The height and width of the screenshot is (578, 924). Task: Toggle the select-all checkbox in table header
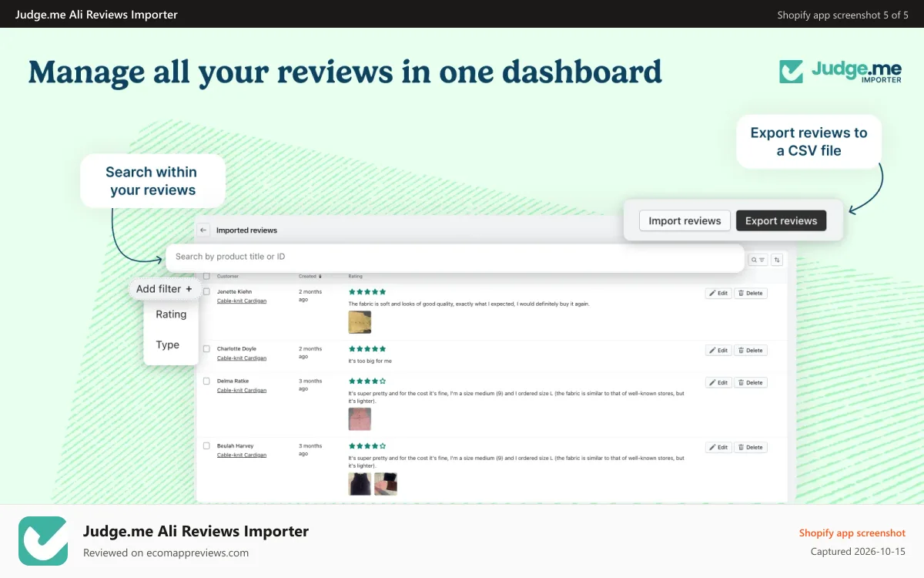[206, 276]
